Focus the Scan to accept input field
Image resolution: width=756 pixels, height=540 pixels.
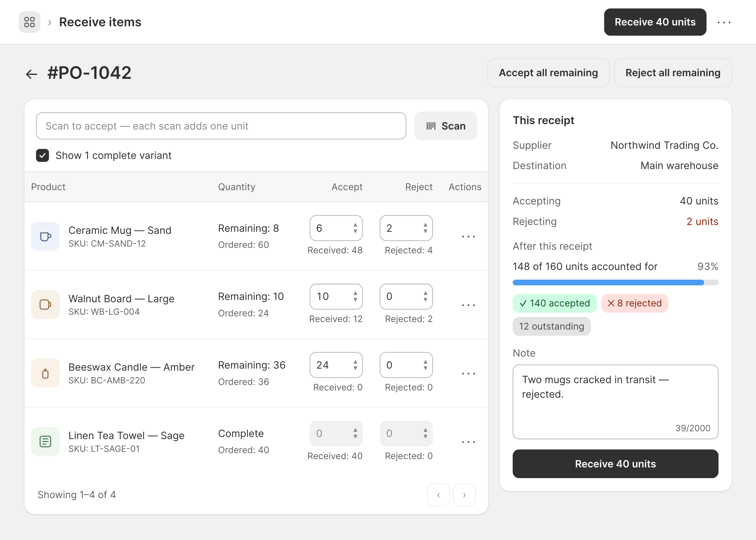(x=221, y=126)
